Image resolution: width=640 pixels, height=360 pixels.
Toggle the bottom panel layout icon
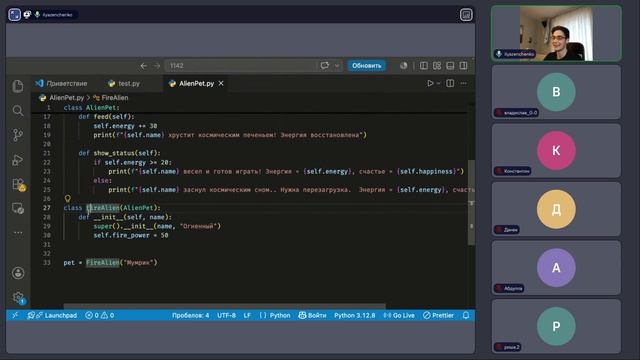tap(450, 66)
